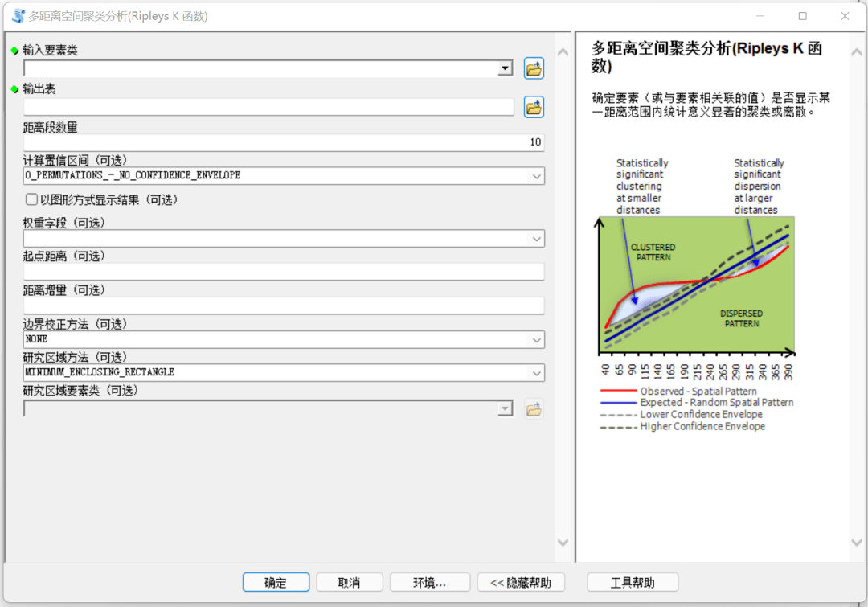
Task: Click the browse folder icon beside 输出表
Action: pyautogui.click(x=533, y=106)
